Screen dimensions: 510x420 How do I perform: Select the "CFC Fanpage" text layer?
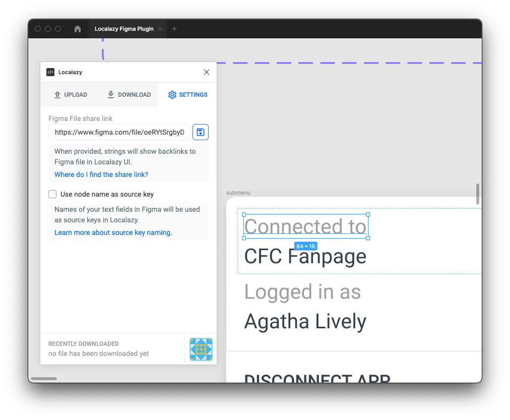point(305,257)
